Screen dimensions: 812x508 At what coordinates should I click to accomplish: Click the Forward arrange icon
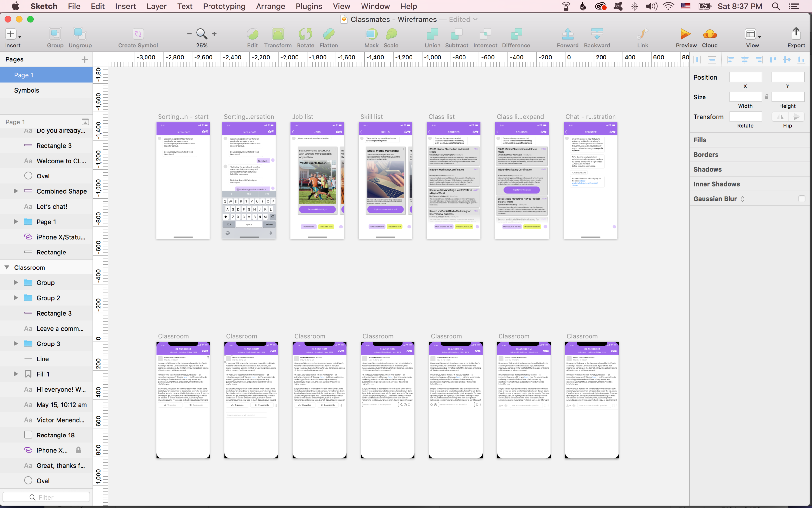pos(567,34)
